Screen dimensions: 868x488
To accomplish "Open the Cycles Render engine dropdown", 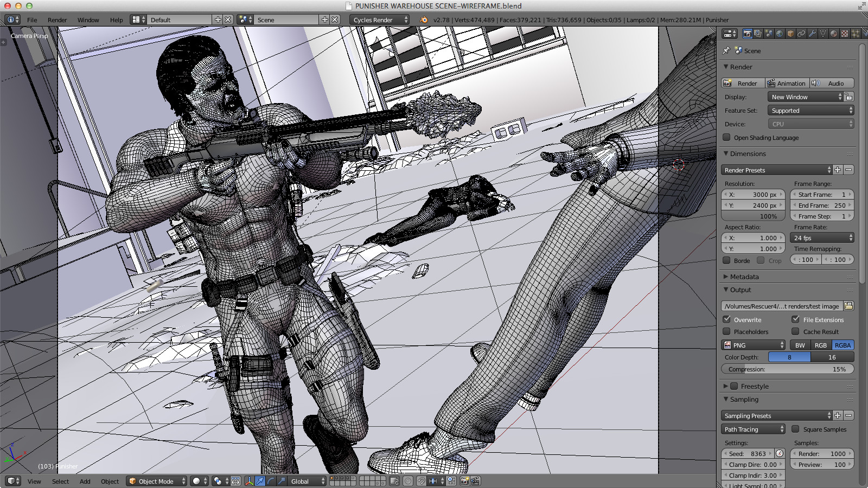I will [x=380, y=20].
